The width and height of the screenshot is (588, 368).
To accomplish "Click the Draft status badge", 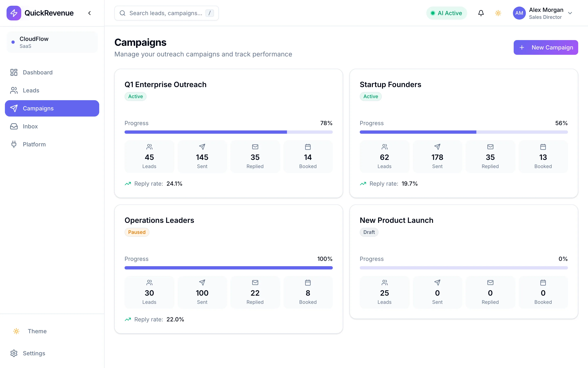I will (x=369, y=232).
